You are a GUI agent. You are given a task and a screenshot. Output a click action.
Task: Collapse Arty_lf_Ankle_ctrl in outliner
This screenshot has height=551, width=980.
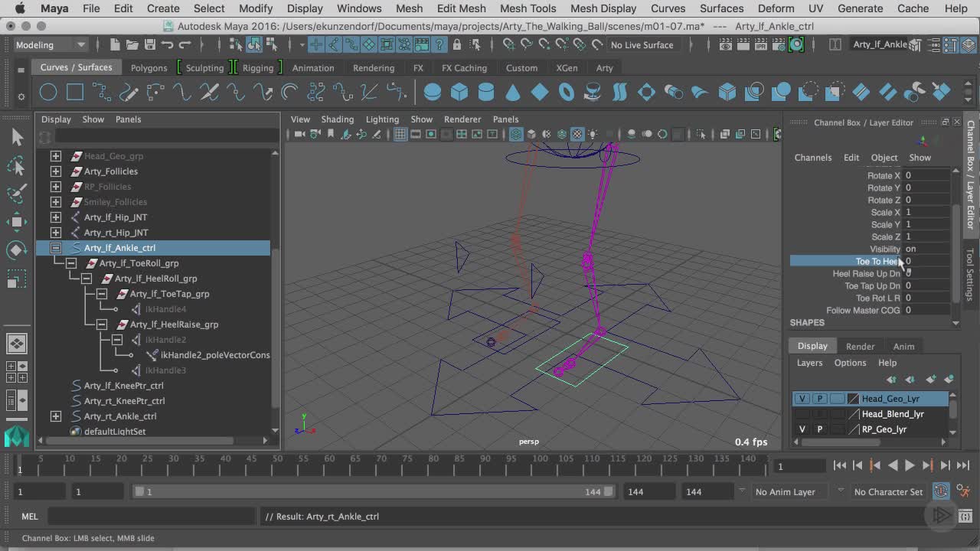click(x=56, y=248)
